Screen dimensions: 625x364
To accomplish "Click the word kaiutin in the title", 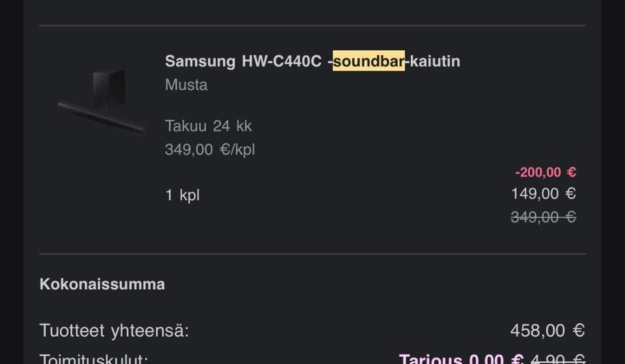I will tap(435, 61).
